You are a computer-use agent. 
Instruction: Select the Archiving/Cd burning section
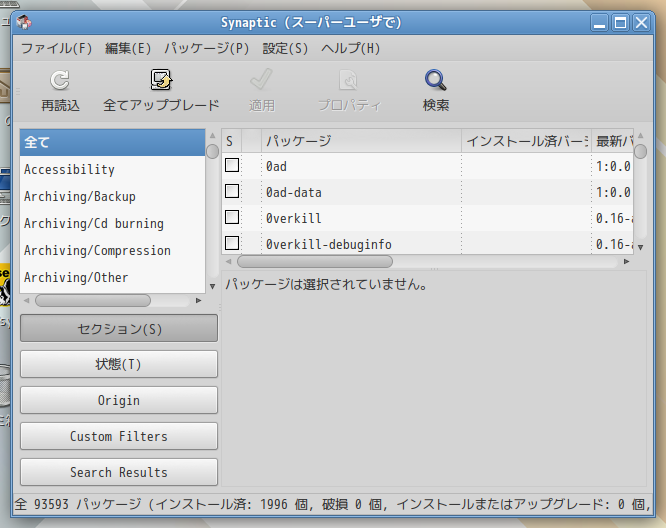coord(113,223)
